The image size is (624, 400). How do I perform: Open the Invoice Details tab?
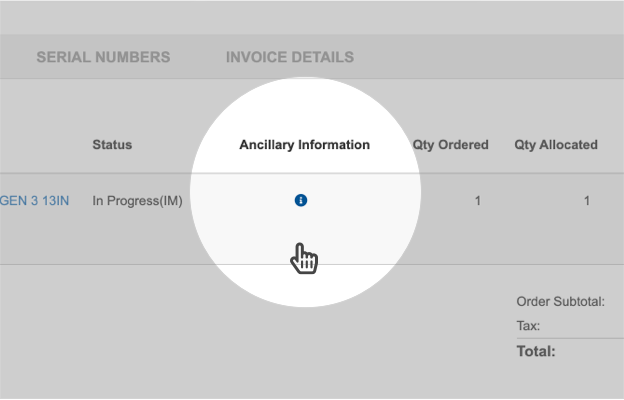(x=290, y=57)
